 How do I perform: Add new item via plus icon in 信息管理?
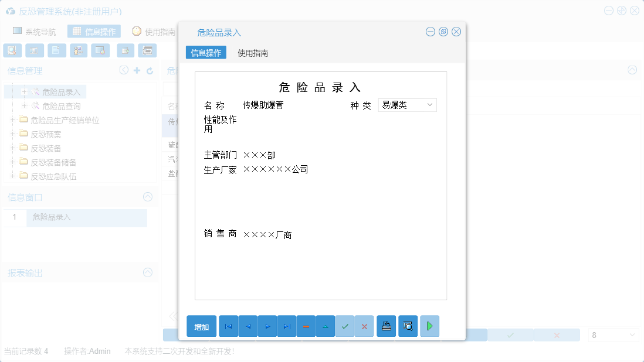137,70
